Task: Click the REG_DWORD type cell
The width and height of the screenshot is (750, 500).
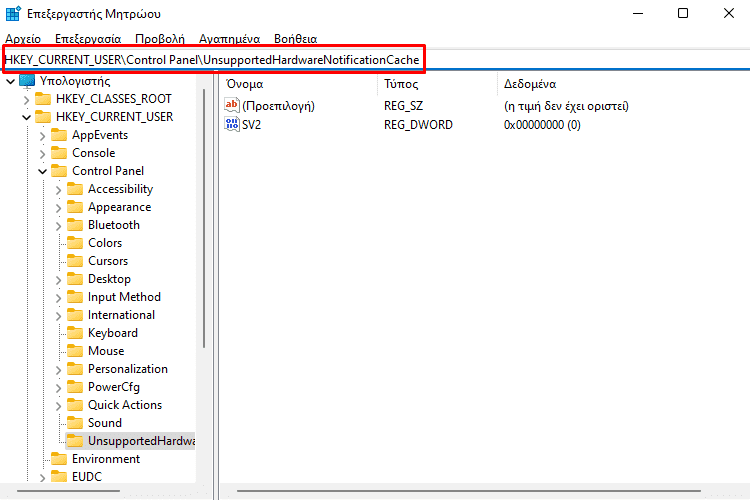Action: [418, 125]
